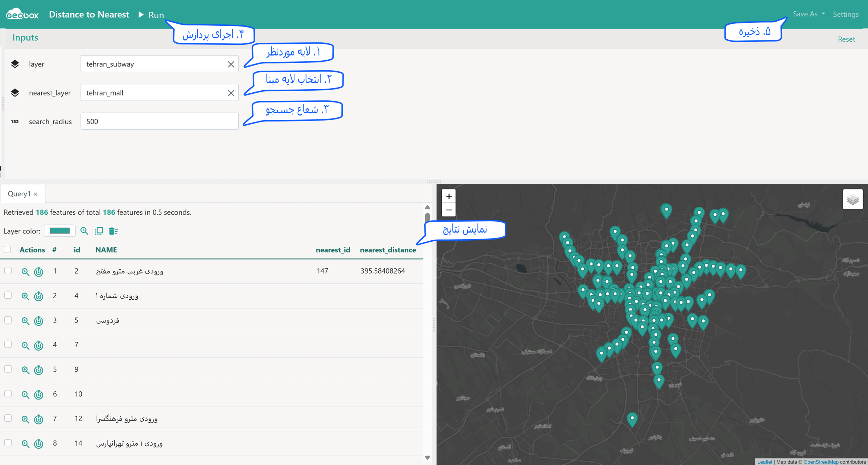This screenshot has height=465, width=868.
Task: Click the Geobox logo
Action: click(x=22, y=14)
